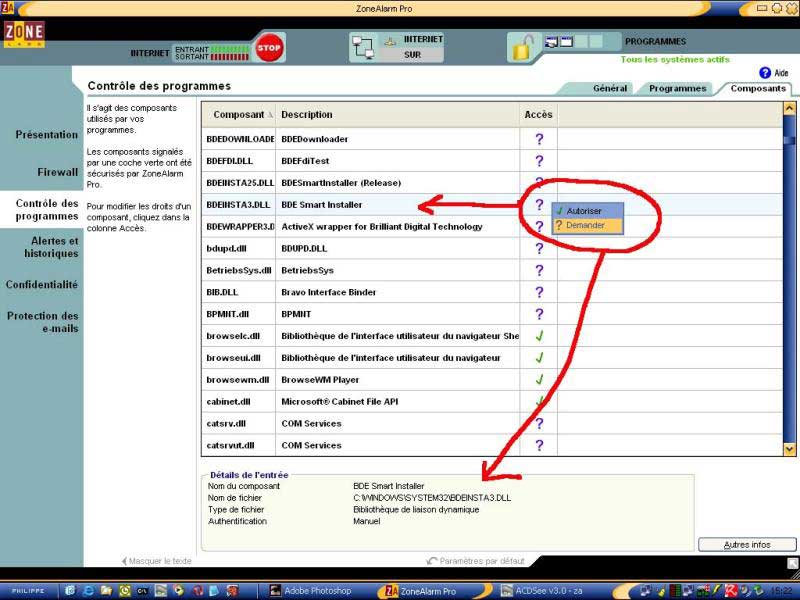Click the Autres infos button
This screenshot has width=800, height=600.
click(x=746, y=545)
